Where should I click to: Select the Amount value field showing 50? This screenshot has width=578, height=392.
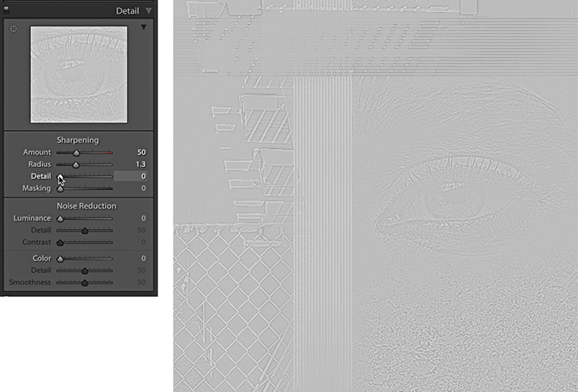click(x=141, y=152)
